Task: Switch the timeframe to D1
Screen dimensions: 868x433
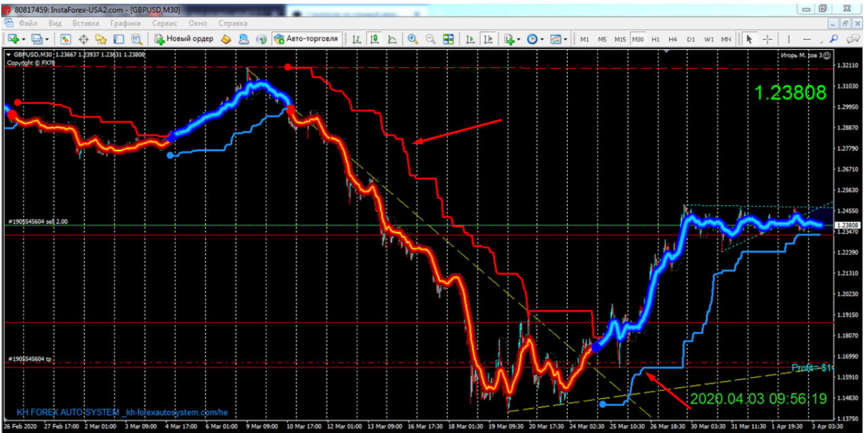Action: point(691,39)
